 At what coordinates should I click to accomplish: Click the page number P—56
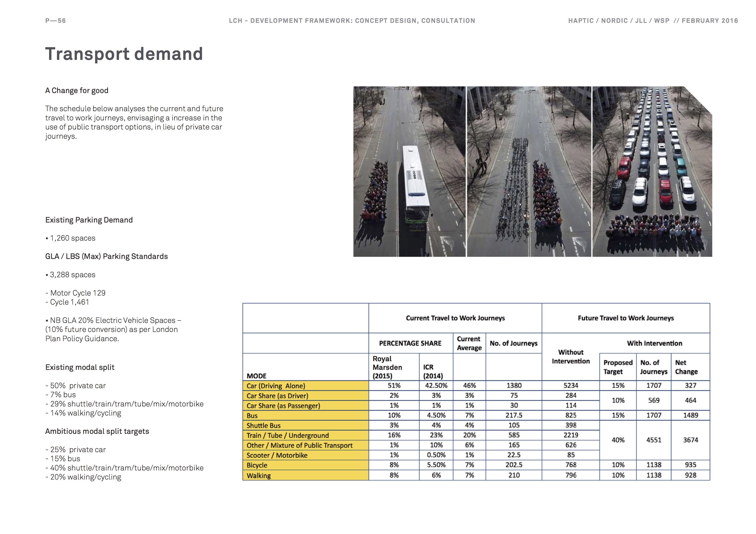(56, 21)
